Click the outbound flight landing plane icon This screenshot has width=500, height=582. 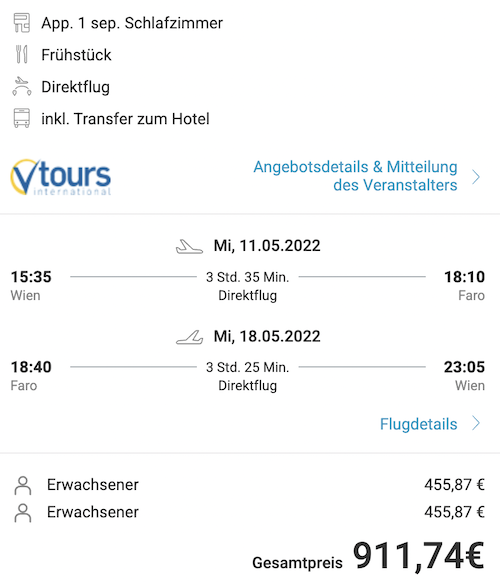[189, 246]
